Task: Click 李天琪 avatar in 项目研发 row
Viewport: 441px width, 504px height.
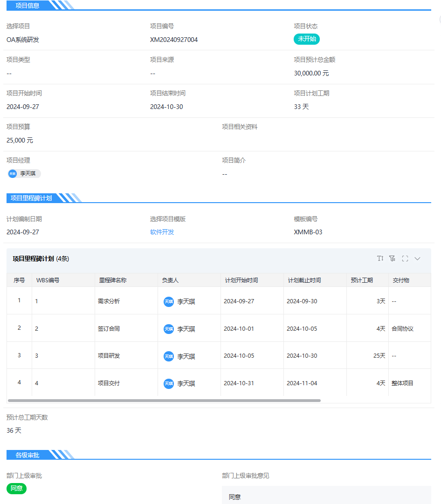Action: point(168,356)
